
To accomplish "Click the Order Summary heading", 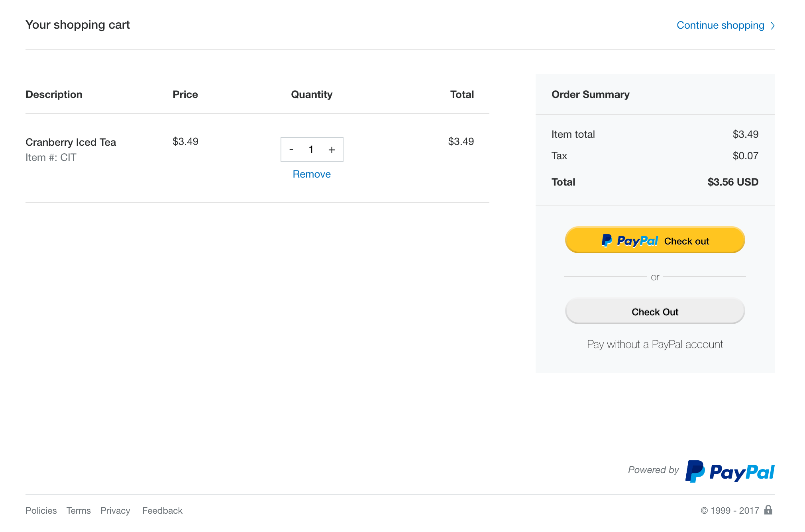I will click(x=590, y=94).
